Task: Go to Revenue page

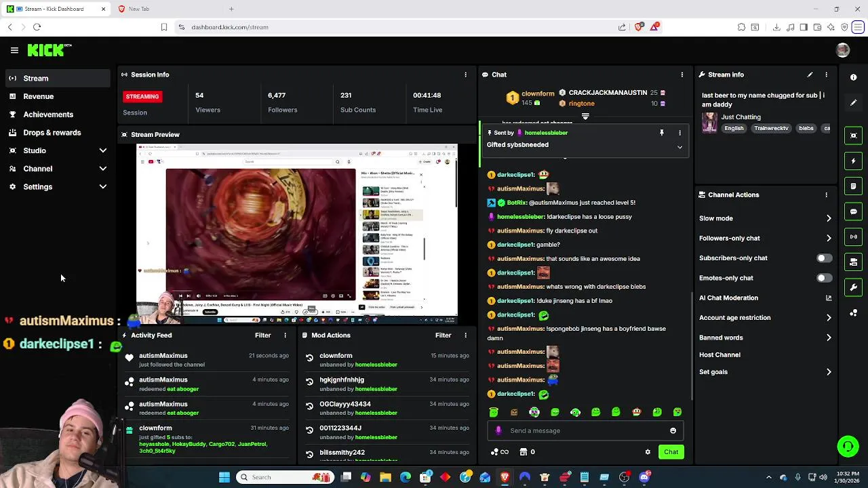Action: (x=57, y=96)
